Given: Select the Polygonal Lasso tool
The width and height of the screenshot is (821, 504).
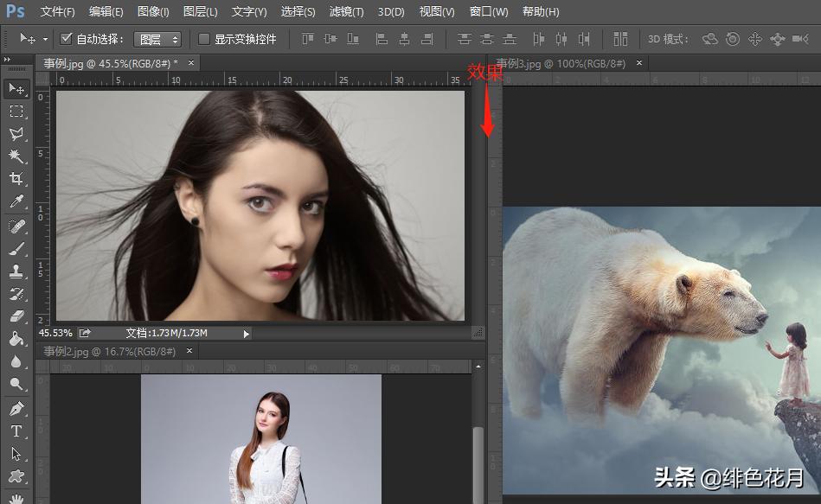Looking at the screenshot, I should (x=16, y=134).
